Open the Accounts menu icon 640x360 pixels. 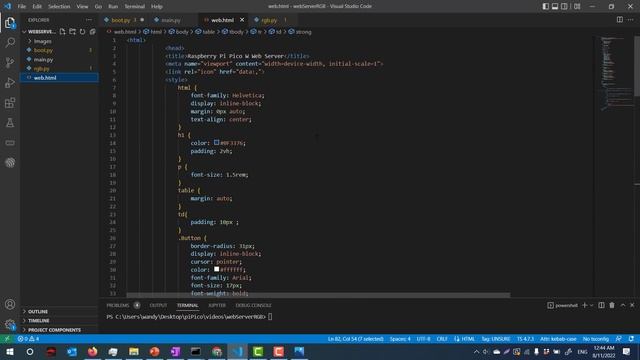pos(10,304)
